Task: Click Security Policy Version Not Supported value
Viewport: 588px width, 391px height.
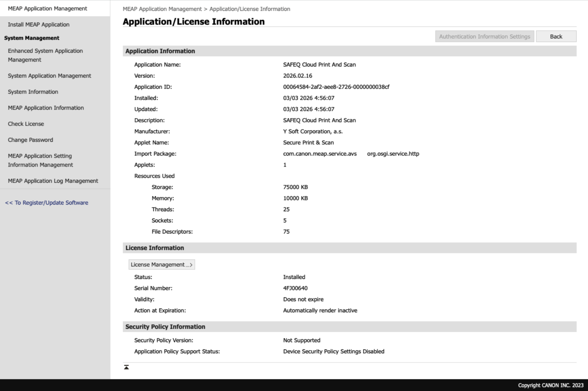Action: coord(302,340)
